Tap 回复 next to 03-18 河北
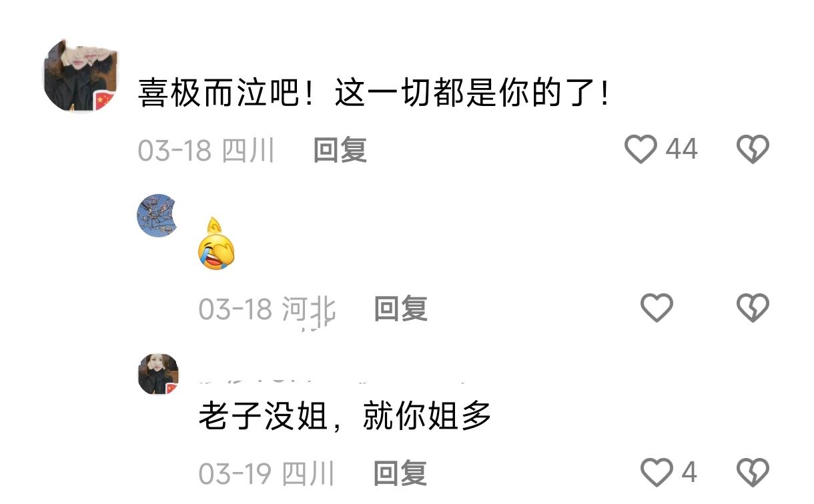 tap(400, 309)
